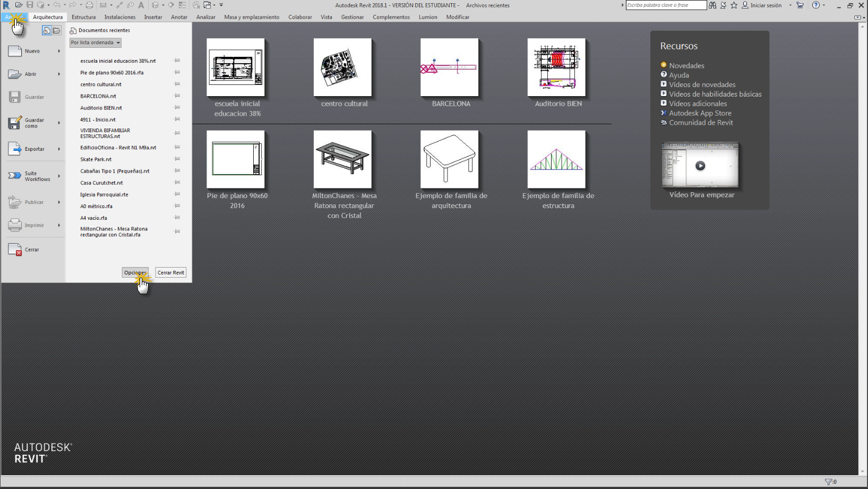868x489 pixels.
Task: Switch to the Estructura ribbon tab
Action: tap(84, 17)
